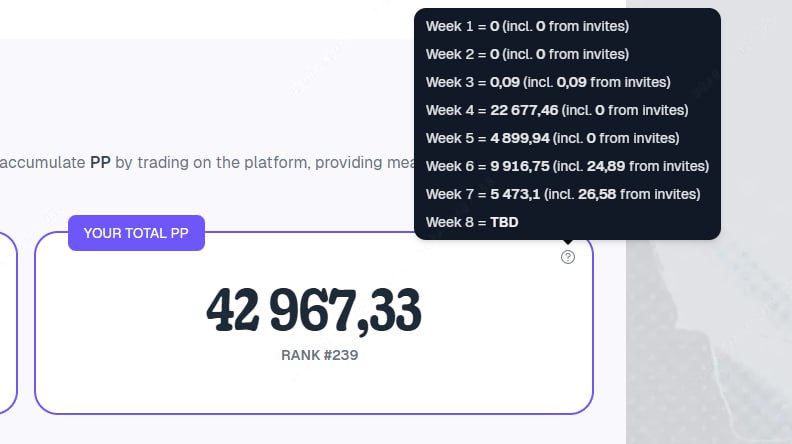Select the YOUR TOTAL PP label badge

[x=136, y=233]
